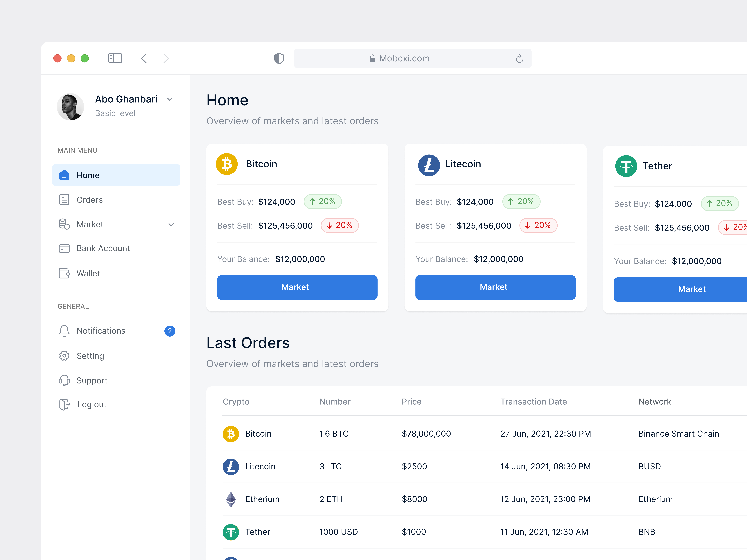Click the notifications count badge showing 2
Screen dimensions: 747x560
pyautogui.click(x=170, y=331)
